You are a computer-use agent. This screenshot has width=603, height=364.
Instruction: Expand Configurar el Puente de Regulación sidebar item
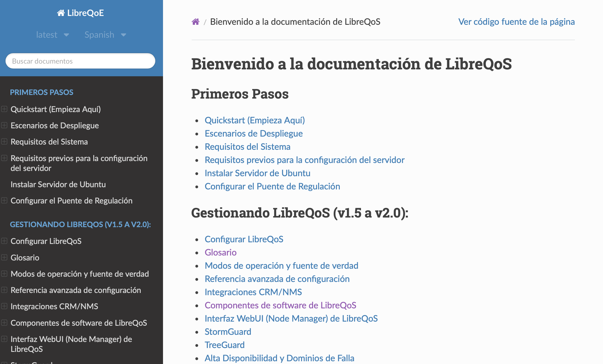pos(4,200)
